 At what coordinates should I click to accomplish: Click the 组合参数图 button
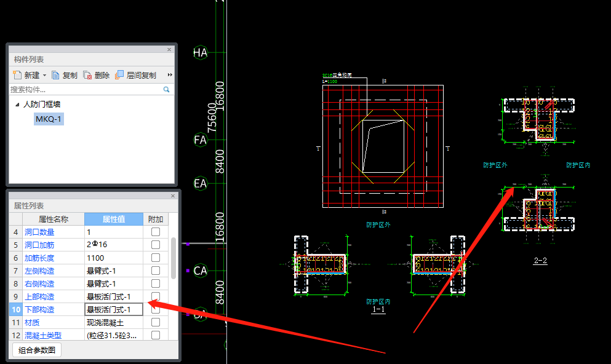[37, 350]
